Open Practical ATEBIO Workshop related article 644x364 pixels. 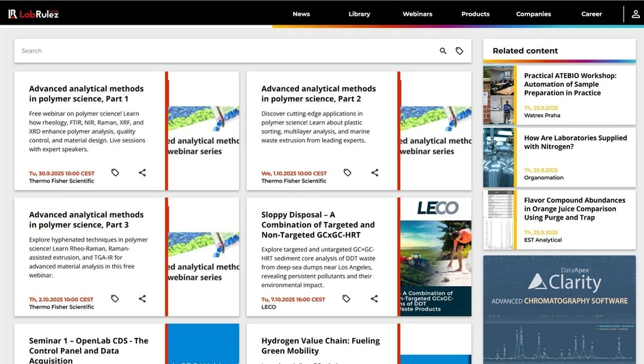click(570, 84)
